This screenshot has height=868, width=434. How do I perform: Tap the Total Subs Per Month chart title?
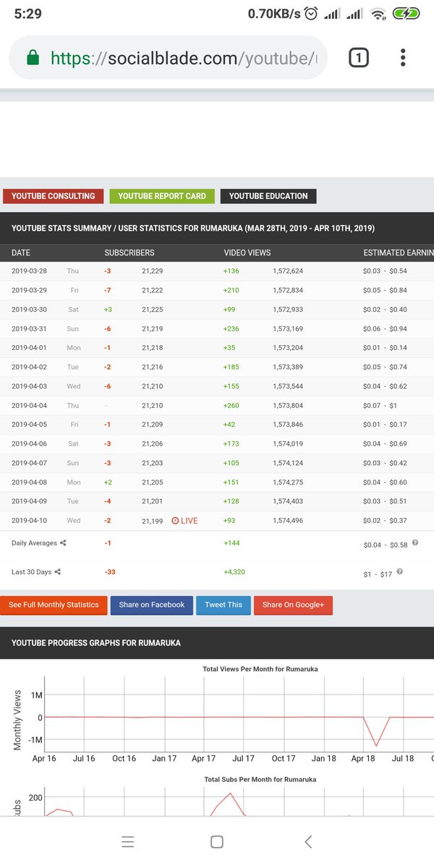click(x=260, y=780)
